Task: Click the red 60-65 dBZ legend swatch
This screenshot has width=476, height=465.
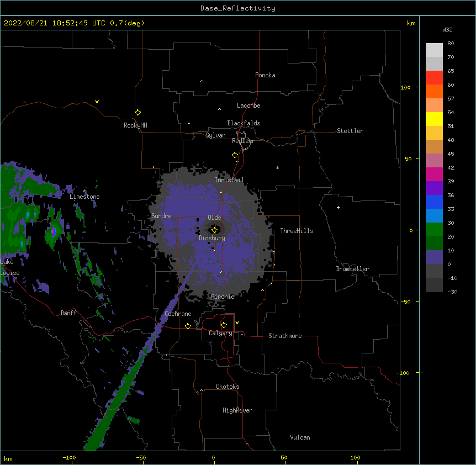Action: (x=434, y=77)
